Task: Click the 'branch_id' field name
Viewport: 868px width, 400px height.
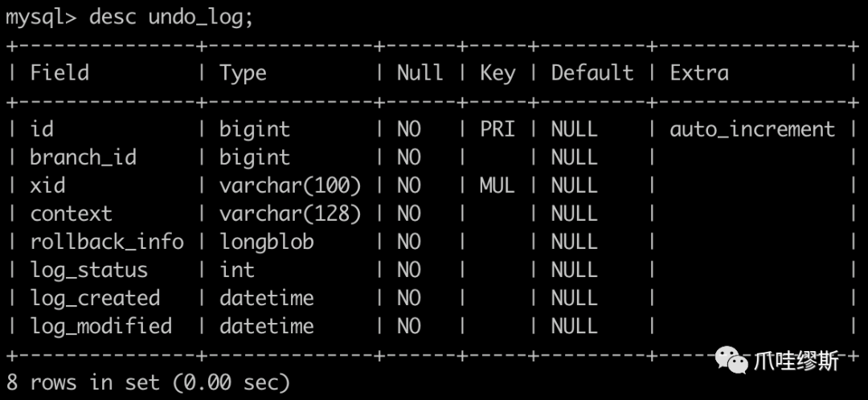Action: coord(83,157)
